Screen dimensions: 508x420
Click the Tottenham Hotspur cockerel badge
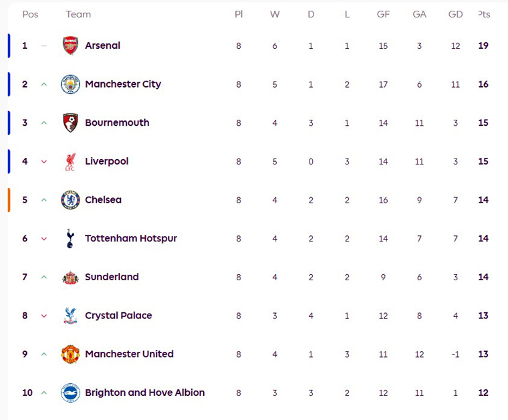70,239
